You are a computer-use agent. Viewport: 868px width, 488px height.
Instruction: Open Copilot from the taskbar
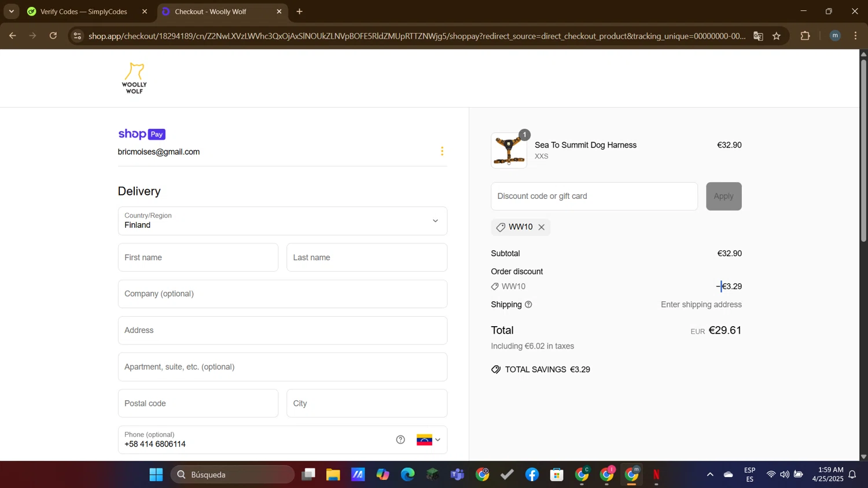[x=383, y=475]
